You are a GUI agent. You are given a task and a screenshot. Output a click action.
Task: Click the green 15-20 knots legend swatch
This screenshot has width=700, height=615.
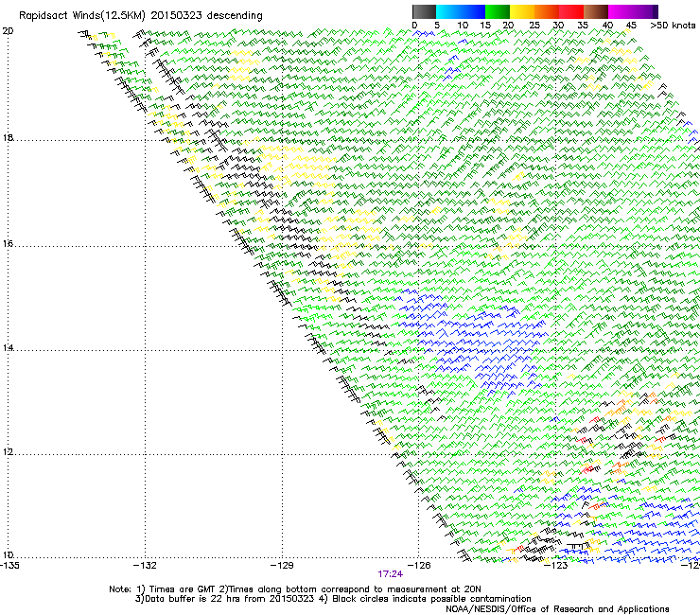[498, 11]
